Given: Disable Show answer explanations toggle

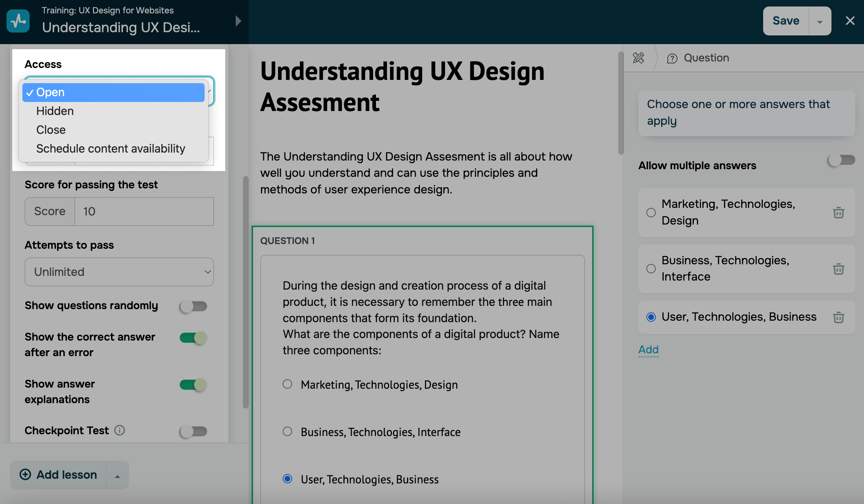Looking at the screenshot, I should click(x=193, y=385).
